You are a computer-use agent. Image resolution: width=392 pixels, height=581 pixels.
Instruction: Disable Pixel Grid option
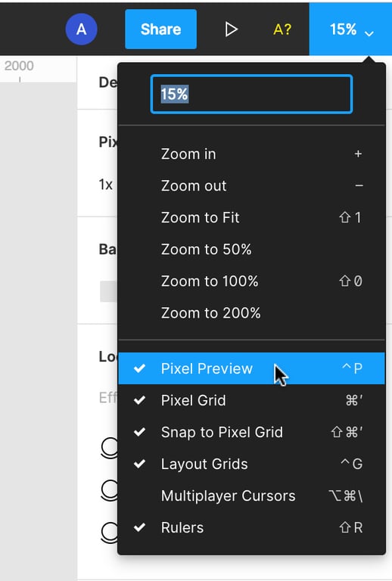pyautogui.click(x=251, y=400)
